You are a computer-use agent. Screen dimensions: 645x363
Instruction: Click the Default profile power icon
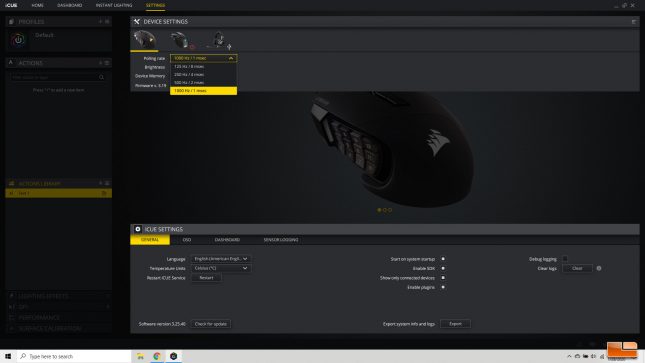click(x=18, y=40)
